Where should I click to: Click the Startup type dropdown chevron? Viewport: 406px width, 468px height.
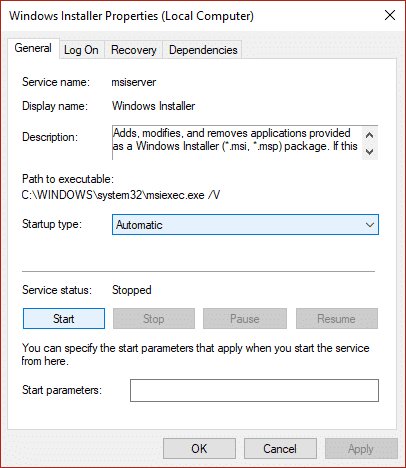tap(370, 225)
